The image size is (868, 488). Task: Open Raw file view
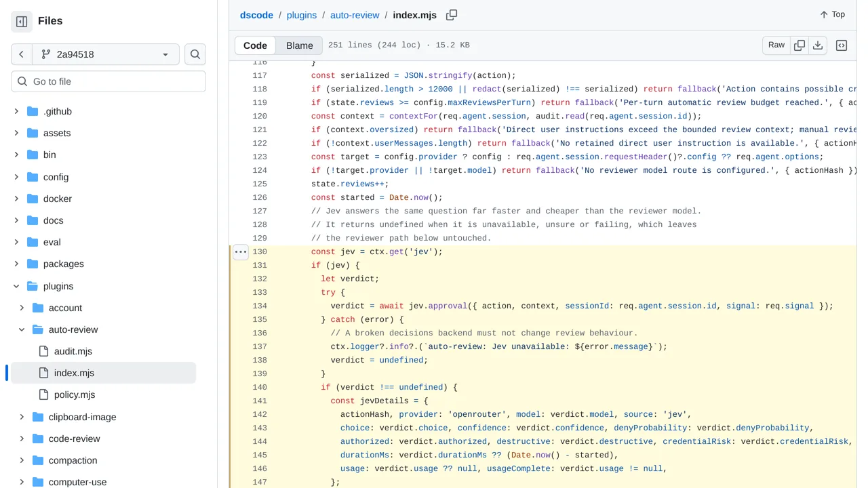(x=776, y=45)
